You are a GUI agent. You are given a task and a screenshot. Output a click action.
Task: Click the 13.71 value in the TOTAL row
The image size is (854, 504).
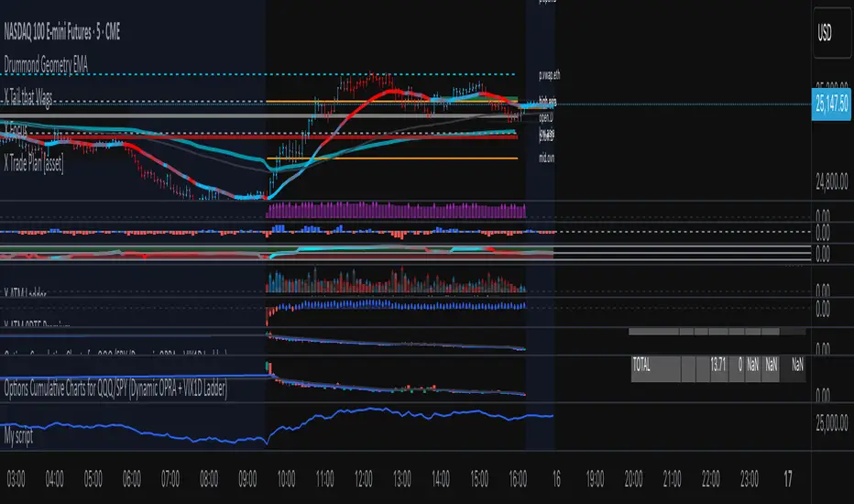(717, 365)
